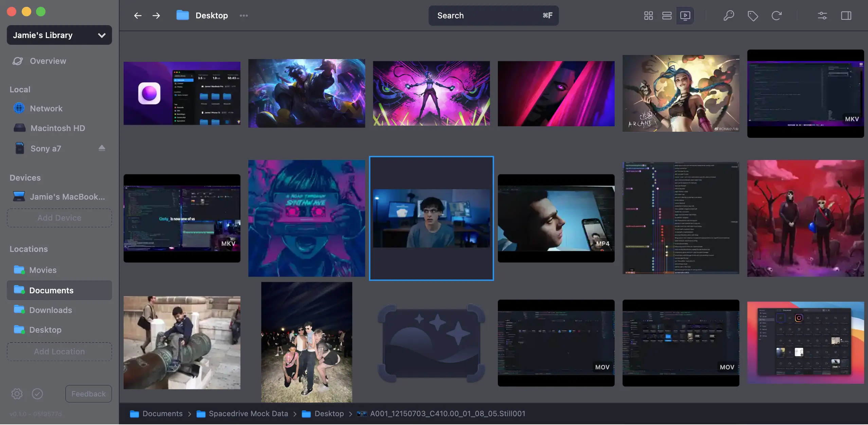
Task: Open explorer options sliders icon
Action: tap(822, 16)
